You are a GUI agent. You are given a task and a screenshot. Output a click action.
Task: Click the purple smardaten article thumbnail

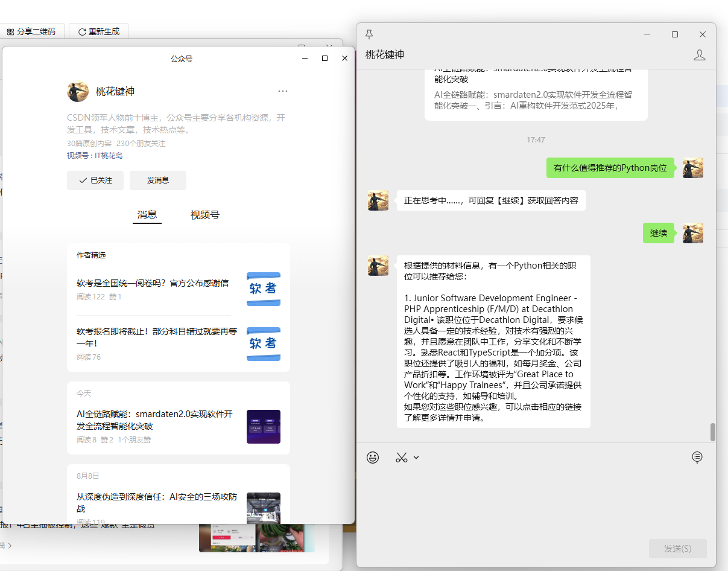pyautogui.click(x=264, y=427)
